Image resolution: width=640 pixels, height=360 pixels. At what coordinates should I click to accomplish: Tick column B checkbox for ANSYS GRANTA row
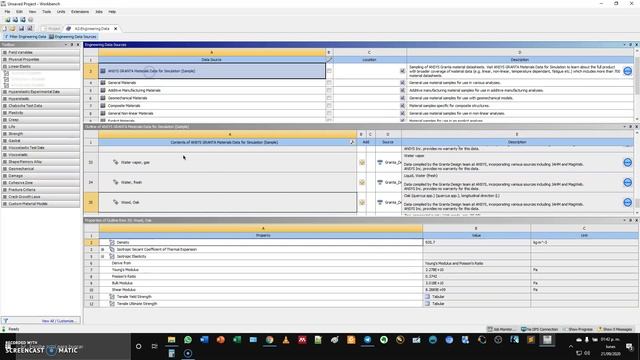pyautogui.click(x=329, y=71)
